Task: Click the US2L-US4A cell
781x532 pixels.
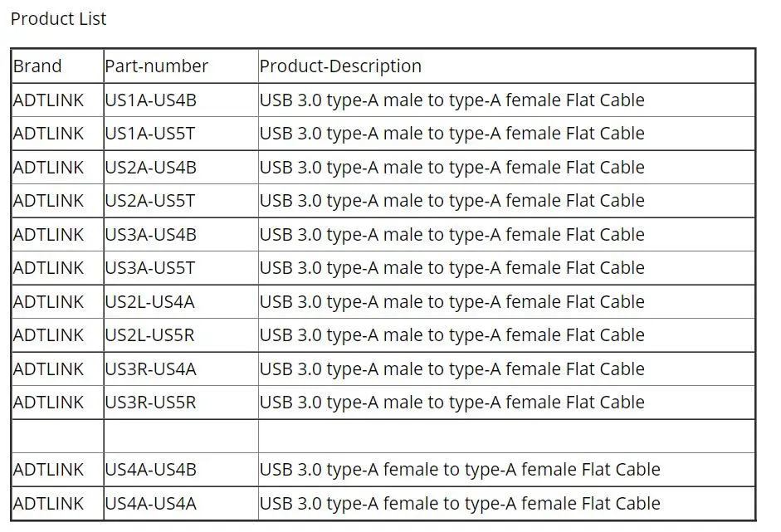Action: point(149,302)
